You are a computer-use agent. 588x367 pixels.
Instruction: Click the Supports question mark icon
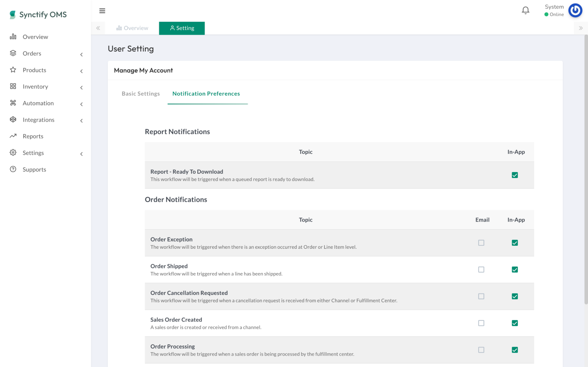(13, 169)
